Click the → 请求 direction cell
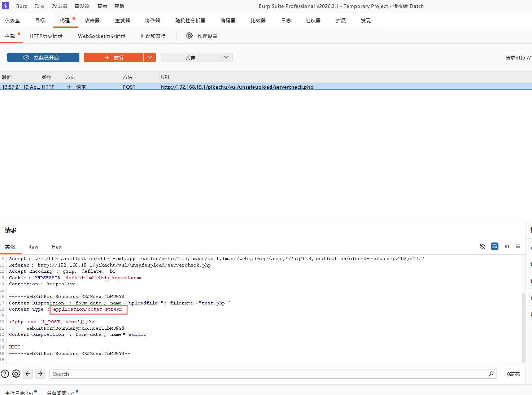Viewport: 532px width, 395px height. point(76,87)
